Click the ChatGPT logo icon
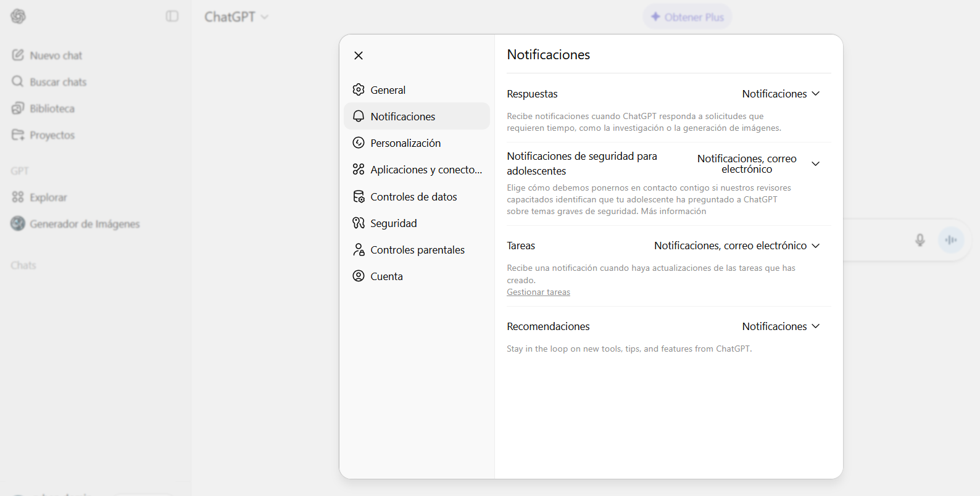 (19, 17)
